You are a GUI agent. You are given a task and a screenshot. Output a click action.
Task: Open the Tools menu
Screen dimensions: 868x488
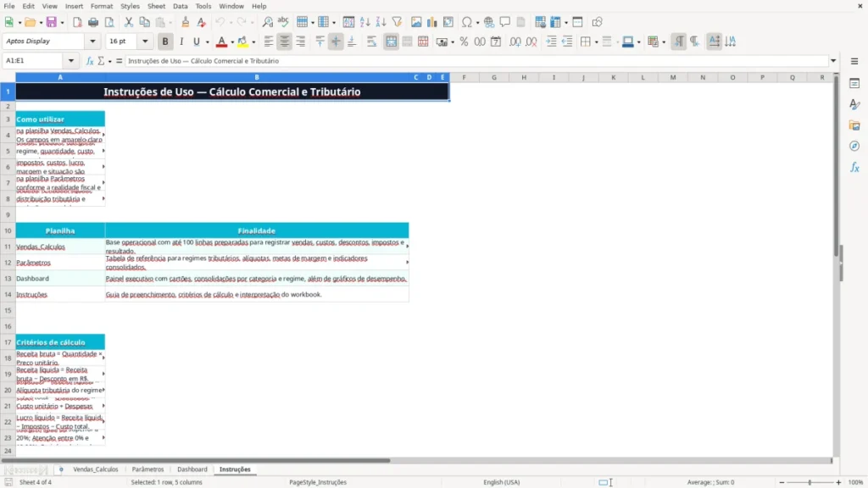pyautogui.click(x=203, y=6)
